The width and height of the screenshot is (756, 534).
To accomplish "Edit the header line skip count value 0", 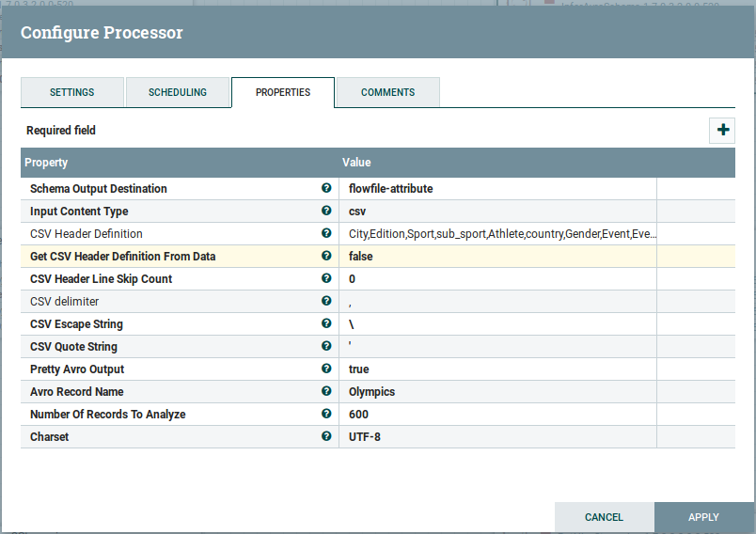I will 497,279.
